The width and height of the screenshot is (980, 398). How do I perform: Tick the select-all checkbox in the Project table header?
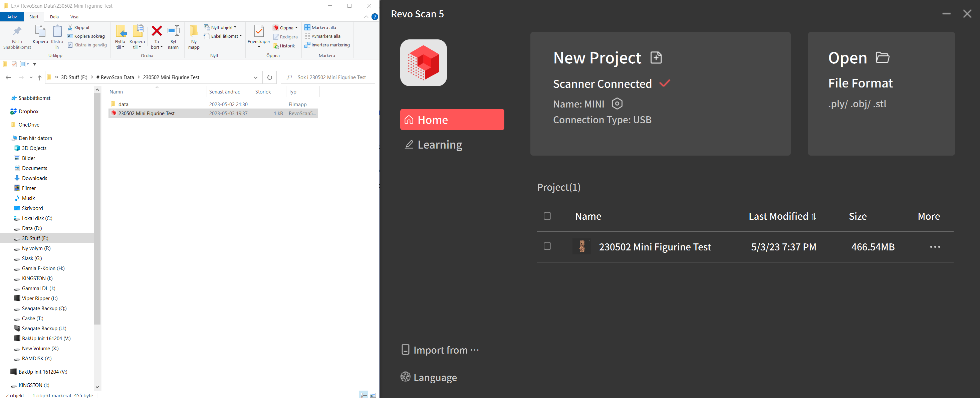547,216
